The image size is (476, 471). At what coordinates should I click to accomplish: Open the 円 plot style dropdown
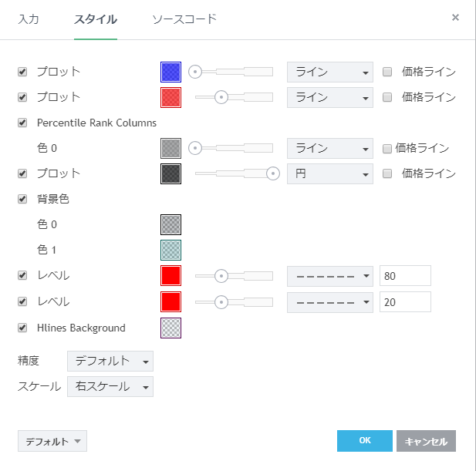point(329,173)
